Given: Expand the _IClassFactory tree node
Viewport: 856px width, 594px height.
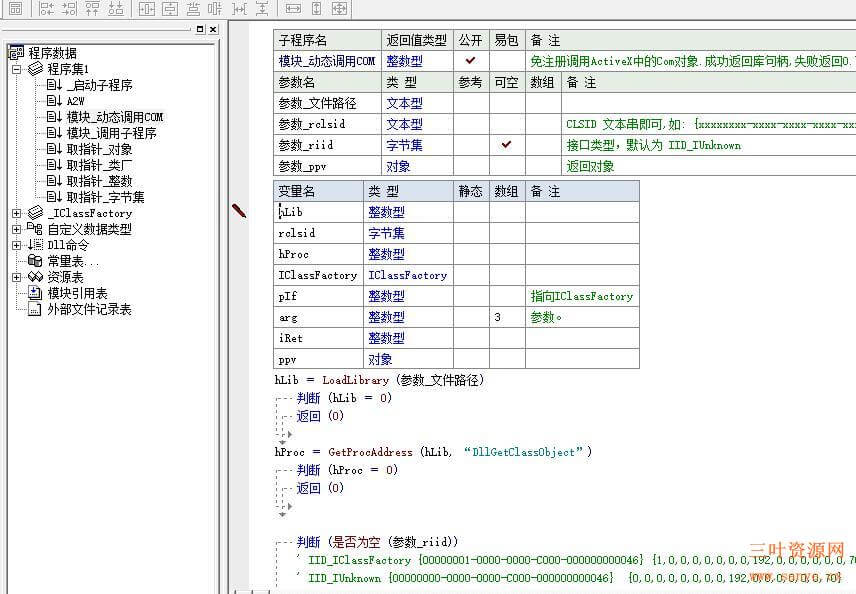Looking at the screenshot, I should (16, 213).
